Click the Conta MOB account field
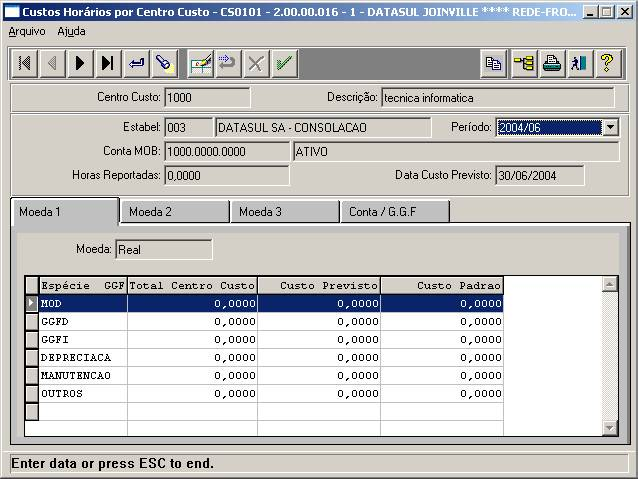The image size is (638, 479). coord(227,151)
